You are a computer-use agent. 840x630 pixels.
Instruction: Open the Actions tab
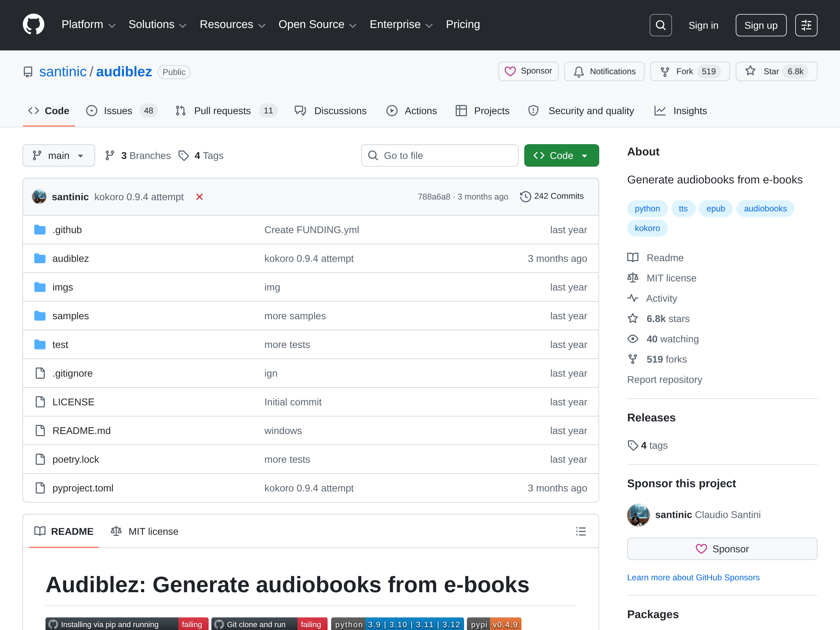pyautogui.click(x=412, y=111)
